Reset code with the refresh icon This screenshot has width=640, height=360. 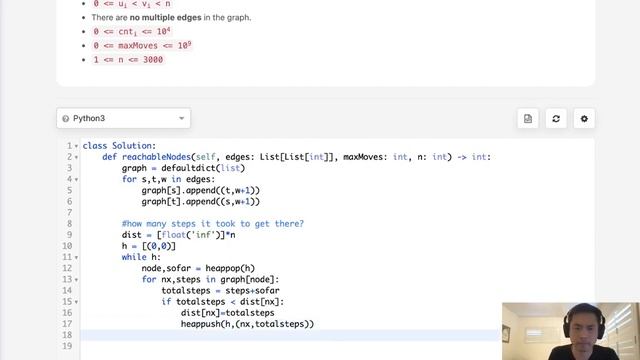pos(556,119)
